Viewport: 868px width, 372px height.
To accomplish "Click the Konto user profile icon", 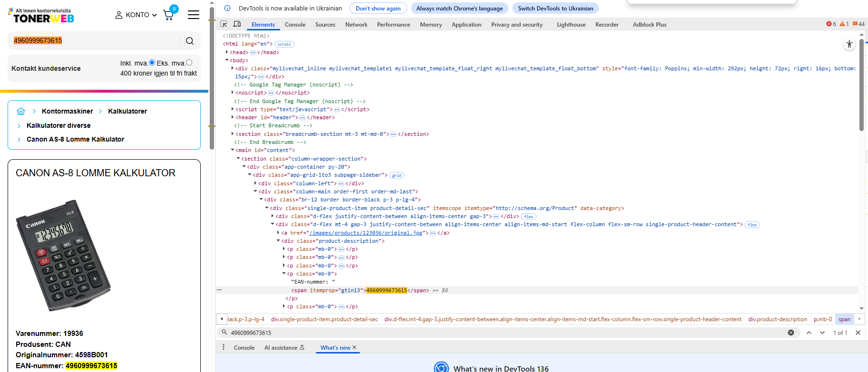I will (119, 15).
